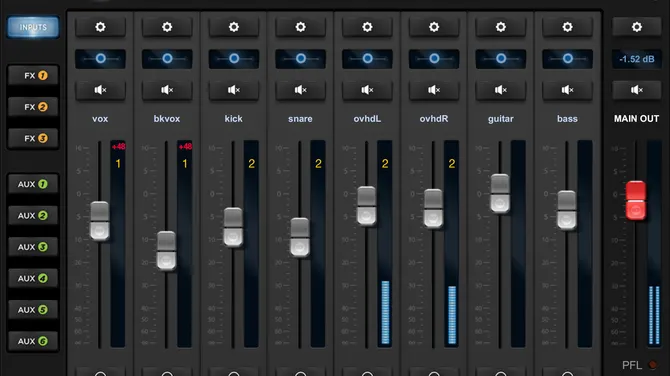Image resolution: width=670 pixels, height=376 pixels.
Task: Click the vox channel name label
Action: pos(100,119)
